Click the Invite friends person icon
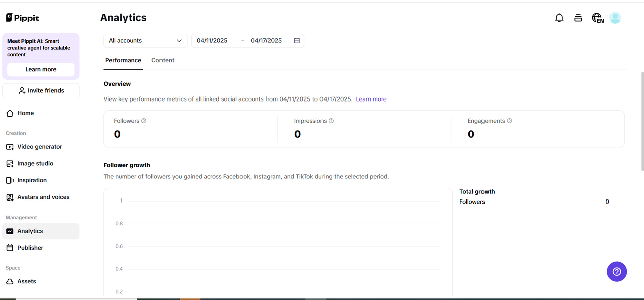 click(x=22, y=91)
